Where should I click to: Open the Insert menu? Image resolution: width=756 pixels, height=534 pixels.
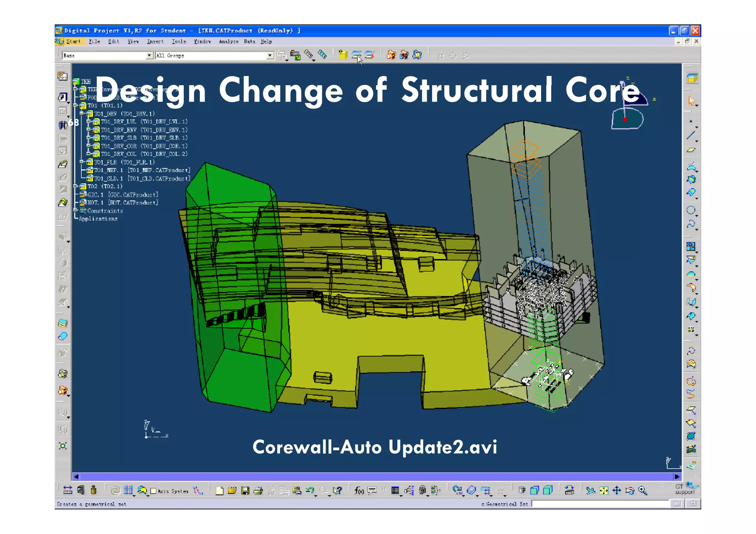(155, 41)
